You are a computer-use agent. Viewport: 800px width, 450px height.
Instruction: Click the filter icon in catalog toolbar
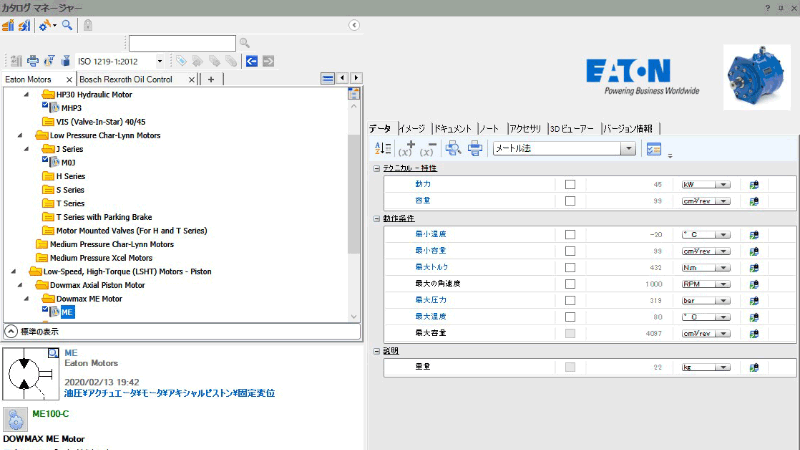point(49,61)
